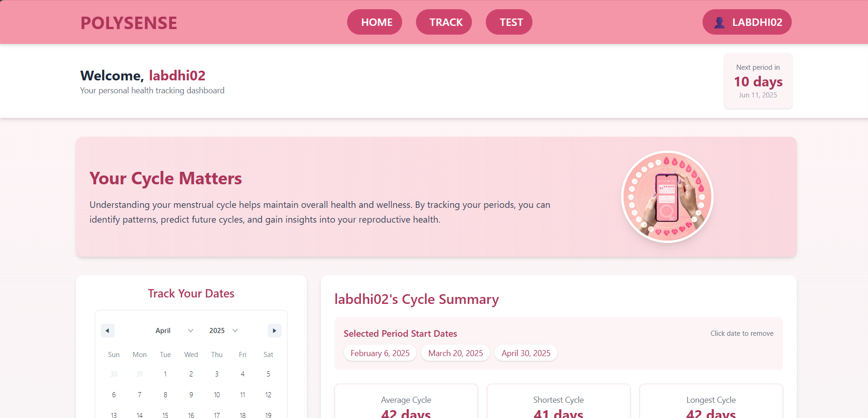Click the Shortest Cycle card
Screen dimensions: 868x418
[x=559, y=401]
